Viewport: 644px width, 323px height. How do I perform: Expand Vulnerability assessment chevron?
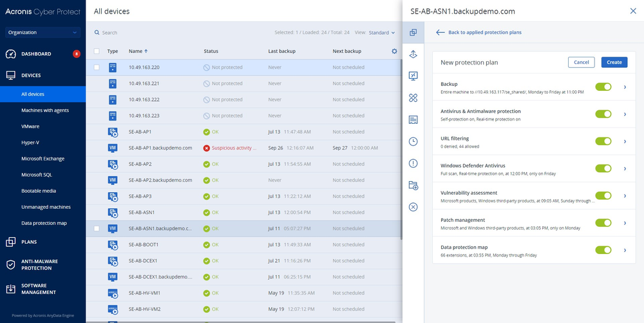pyautogui.click(x=625, y=195)
